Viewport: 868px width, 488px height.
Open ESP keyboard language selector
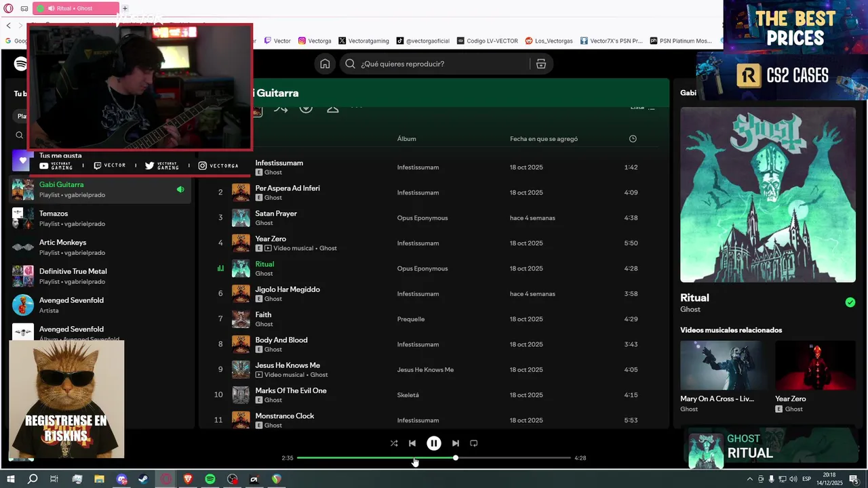(x=807, y=479)
